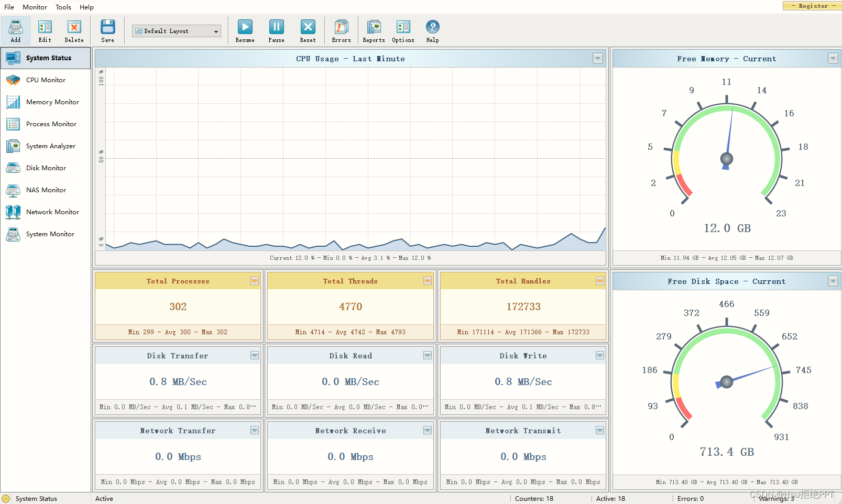The image size is (842, 504).
Task: Save the layout with the Save icon
Action: (x=107, y=30)
